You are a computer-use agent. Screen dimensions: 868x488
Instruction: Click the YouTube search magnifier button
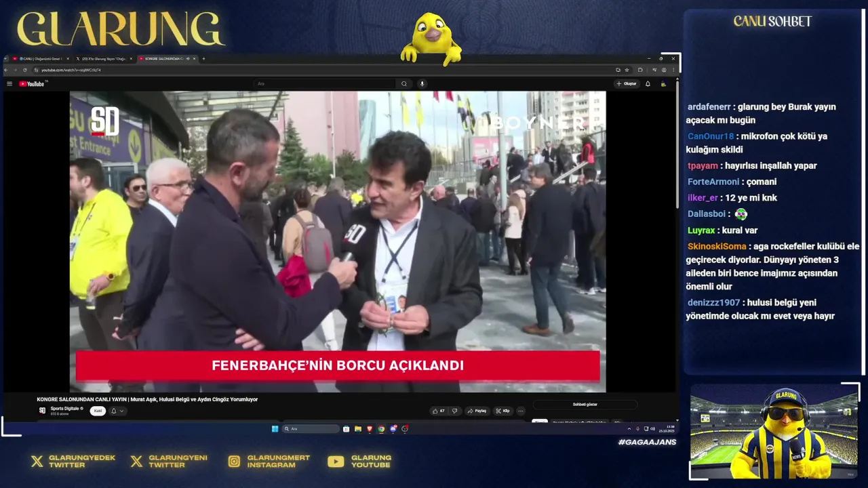pyautogui.click(x=404, y=83)
